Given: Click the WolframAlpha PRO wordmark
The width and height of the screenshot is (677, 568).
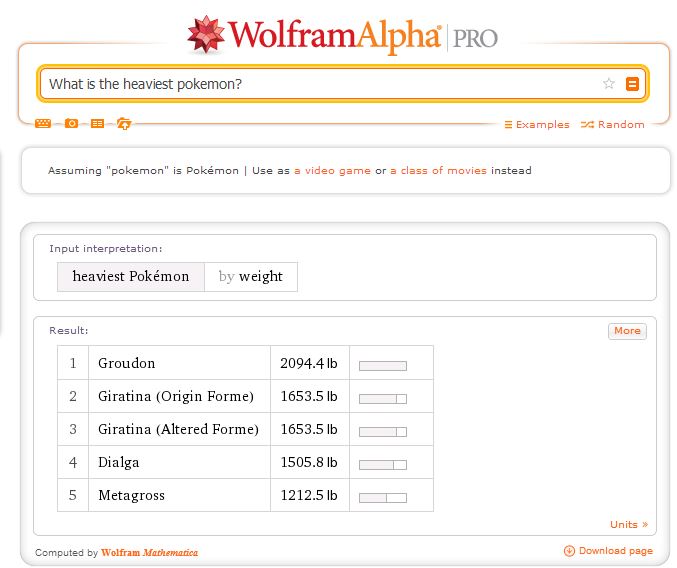Looking at the screenshot, I should [363, 36].
